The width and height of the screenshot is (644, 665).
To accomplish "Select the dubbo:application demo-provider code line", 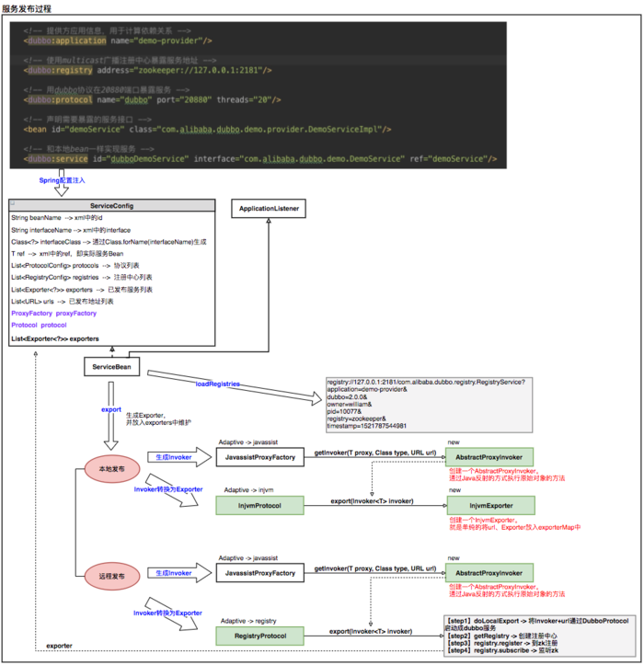I will 118,40.
